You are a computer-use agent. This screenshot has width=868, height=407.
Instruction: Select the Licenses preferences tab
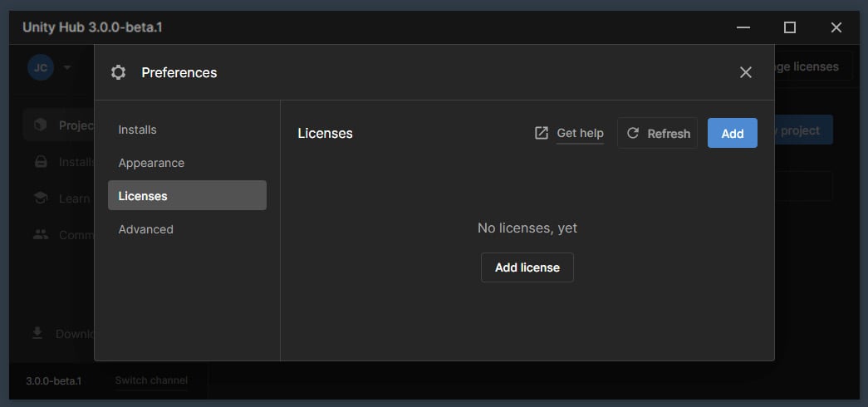(x=187, y=195)
